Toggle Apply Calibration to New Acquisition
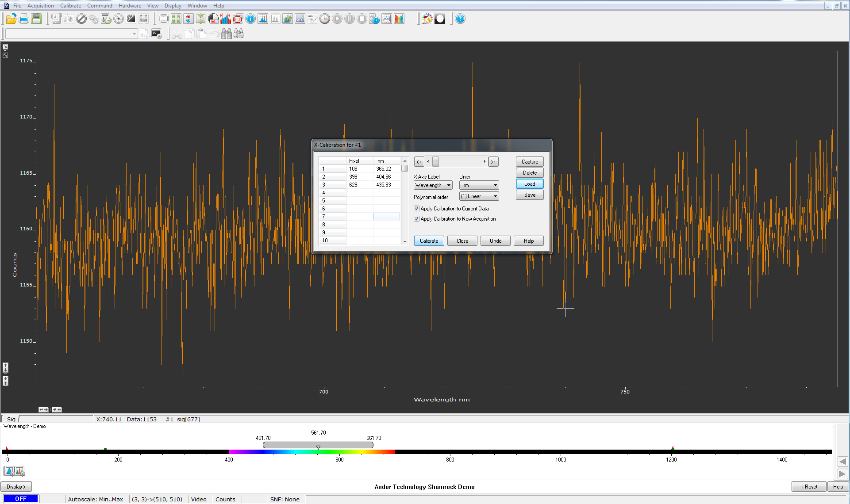 click(x=416, y=219)
